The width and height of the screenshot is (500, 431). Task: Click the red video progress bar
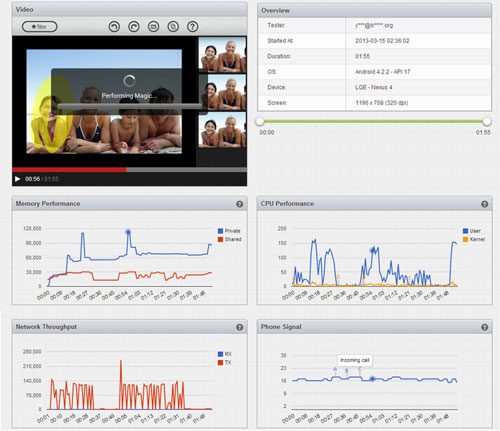69,170
